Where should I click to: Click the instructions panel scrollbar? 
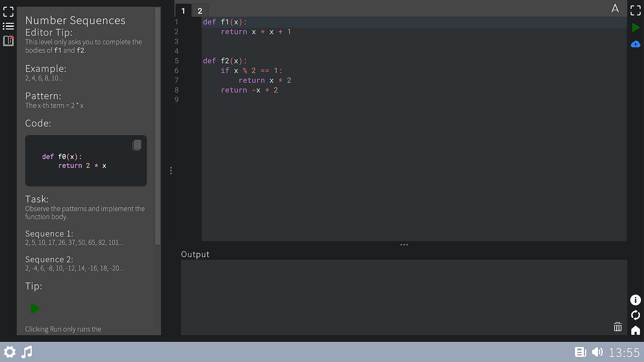[x=157, y=126]
